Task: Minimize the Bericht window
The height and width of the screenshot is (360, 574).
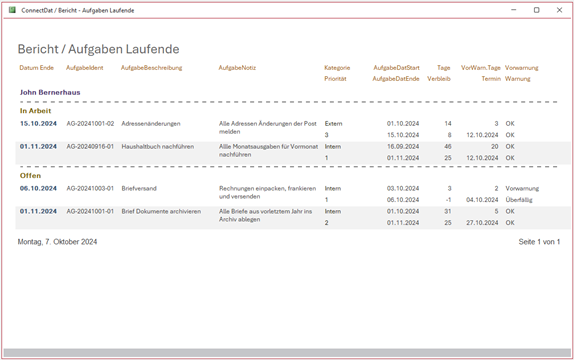Action: click(x=514, y=10)
